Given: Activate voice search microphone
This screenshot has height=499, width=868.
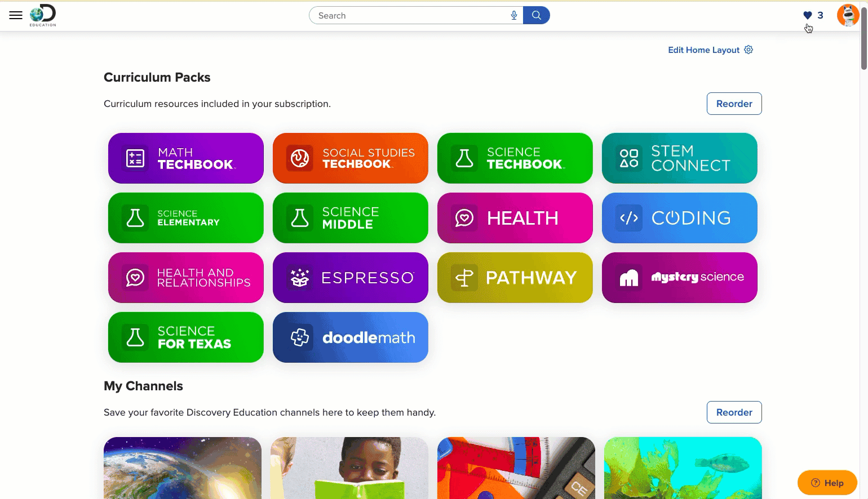Looking at the screenshot, I should click(x=514, y=16).
